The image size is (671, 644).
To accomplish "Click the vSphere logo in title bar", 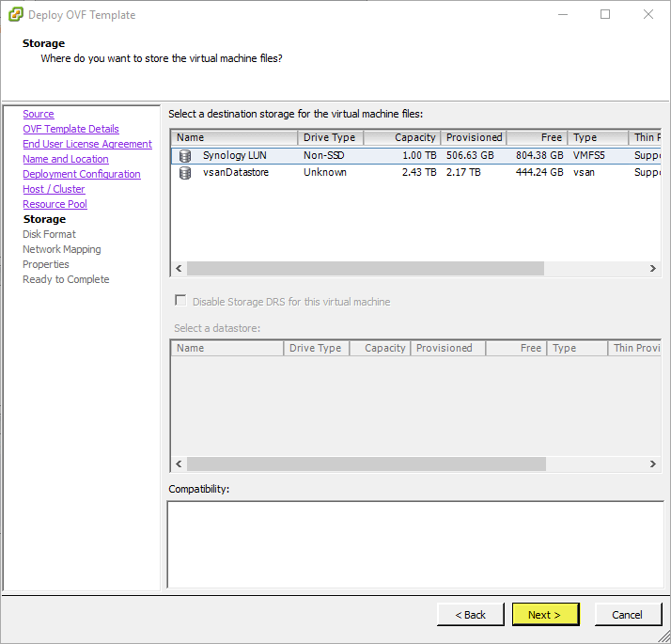I will [x=15, y=15].
